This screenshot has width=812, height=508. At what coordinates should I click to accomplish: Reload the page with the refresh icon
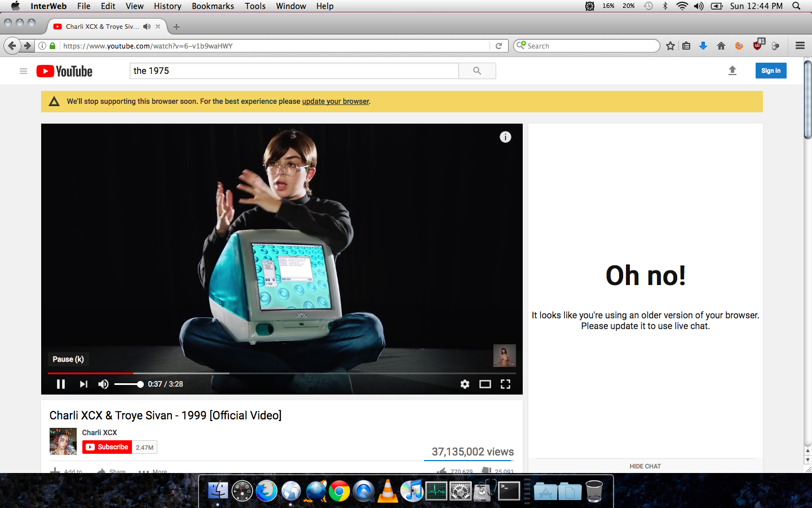pyautogui.click(x=498, y=46)
